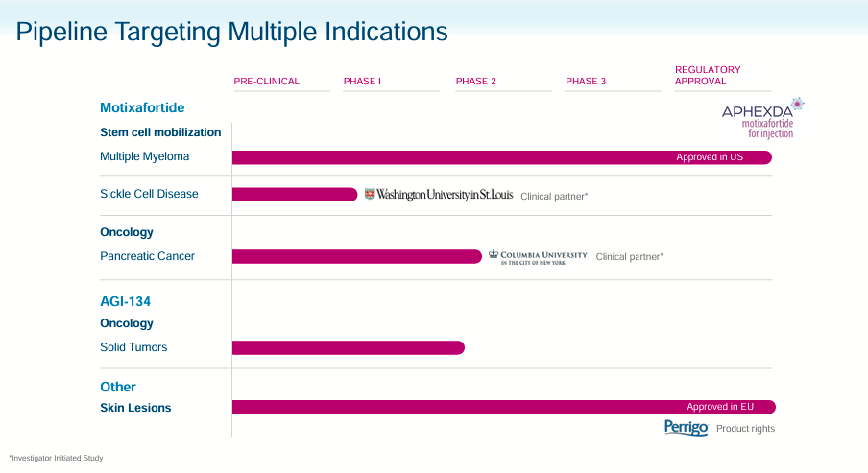Click the Washington University in St. Louis logo

439,195
